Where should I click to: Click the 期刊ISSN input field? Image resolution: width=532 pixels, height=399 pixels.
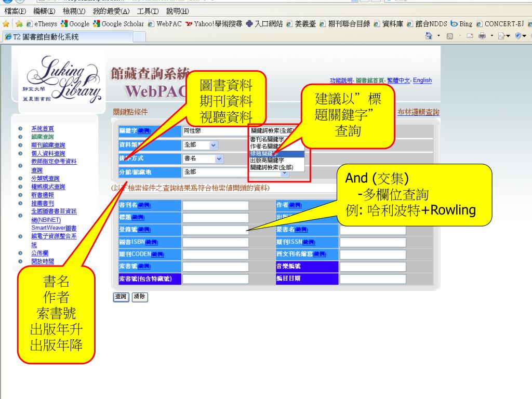tap(373, 242)
